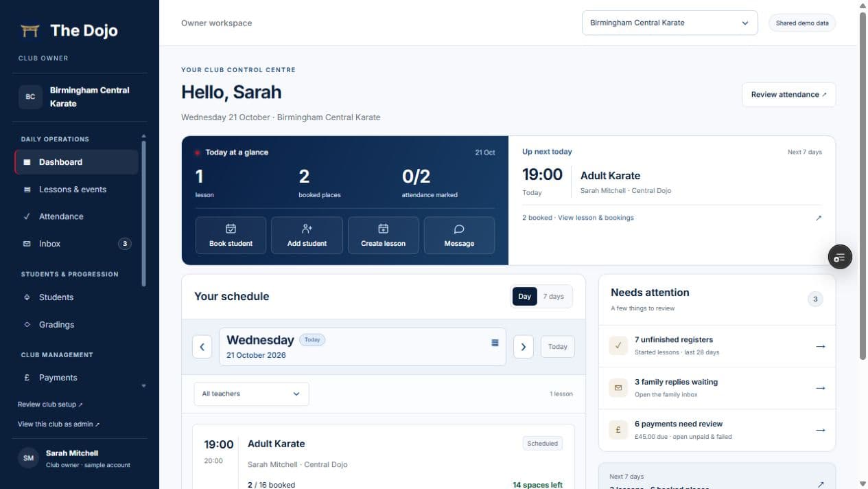Screen dimensions: 868x489
Task: Open the 3 family replies waiting item
Action: click(717, 388)
